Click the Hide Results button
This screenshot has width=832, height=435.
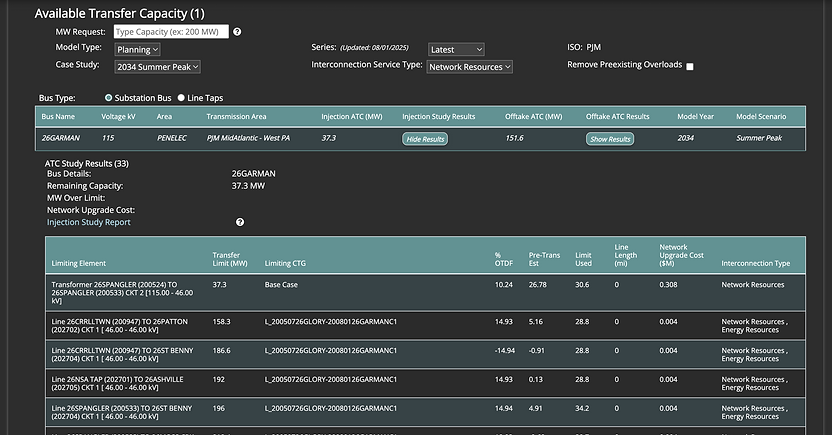pos(425,139)
